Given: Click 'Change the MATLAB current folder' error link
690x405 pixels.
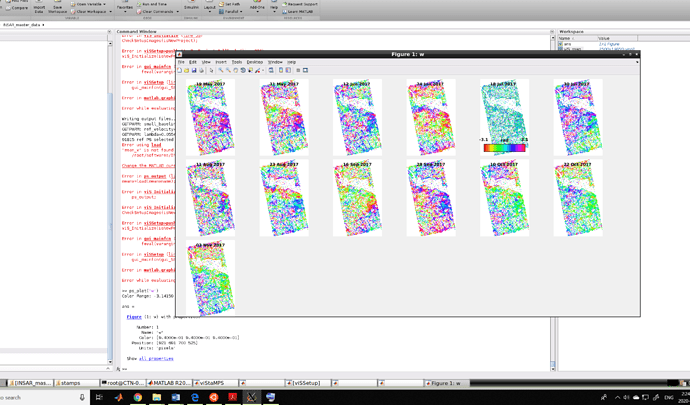Looking at the screenshot, I should pos(147,166).
